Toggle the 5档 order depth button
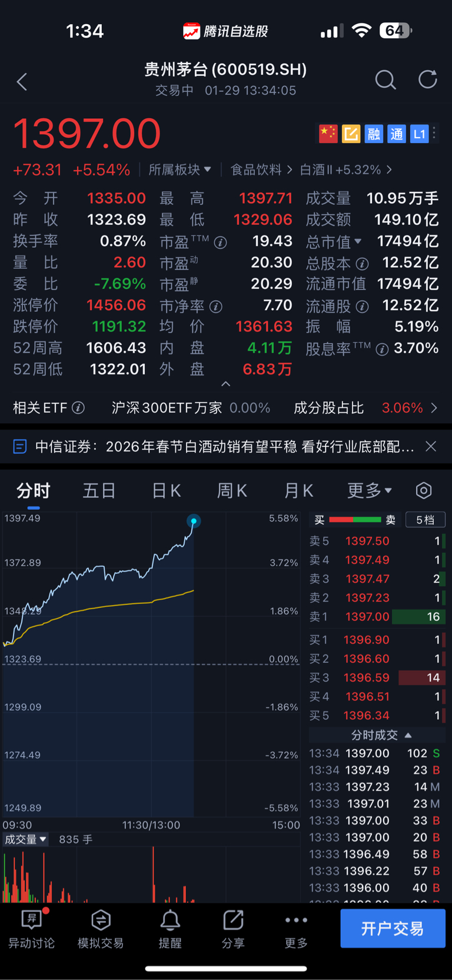 click(x=426, y=520)
